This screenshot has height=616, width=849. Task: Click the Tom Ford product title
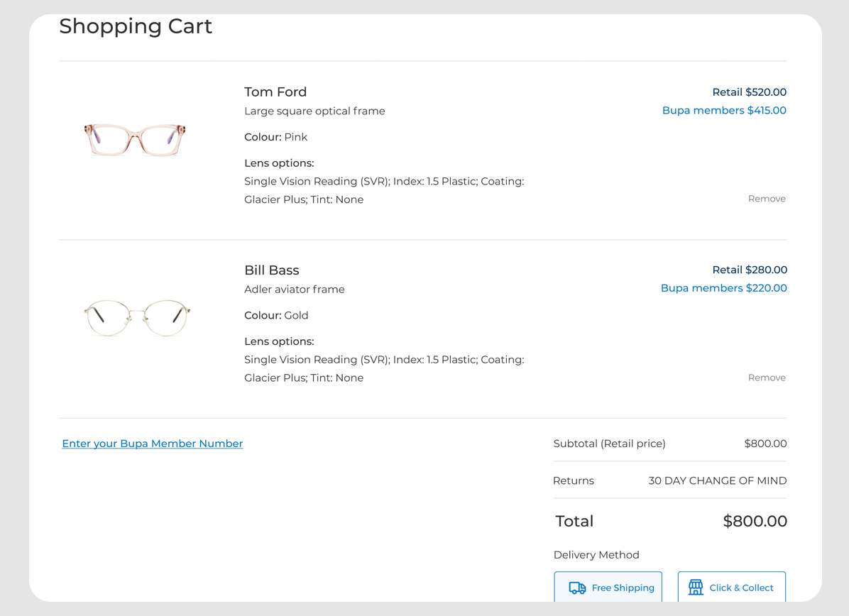[275, 92]
